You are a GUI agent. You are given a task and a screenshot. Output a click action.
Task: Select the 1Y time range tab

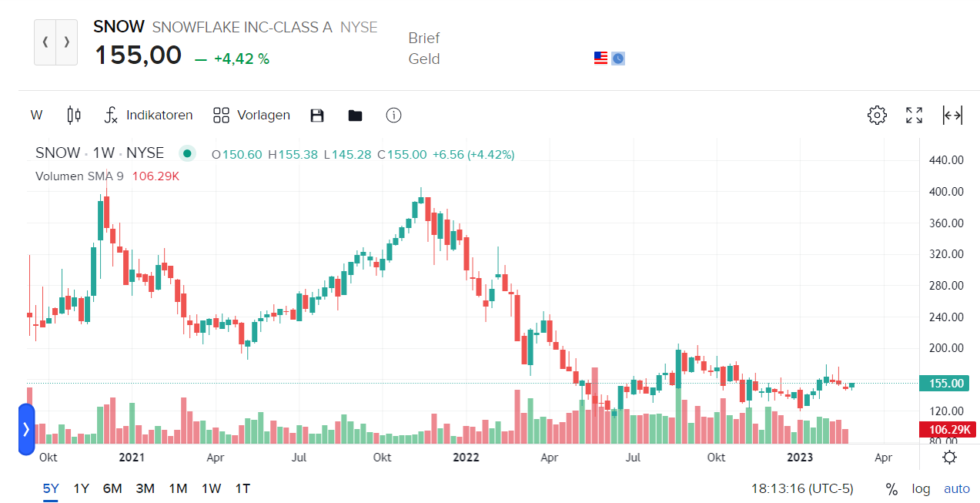pyautogui.click(x=82, y=488)
